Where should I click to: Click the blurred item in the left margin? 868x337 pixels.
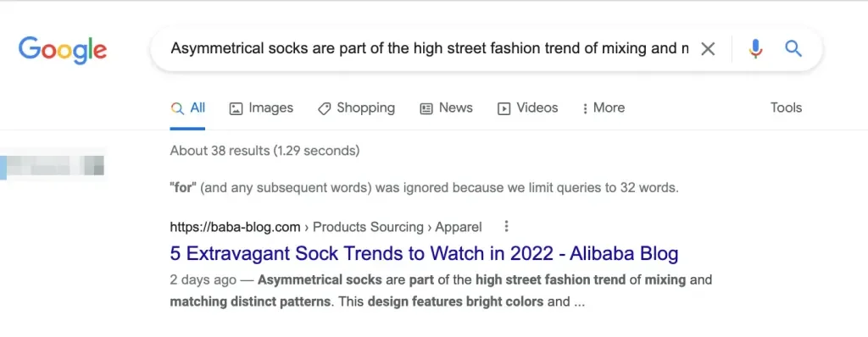(53, 165)
